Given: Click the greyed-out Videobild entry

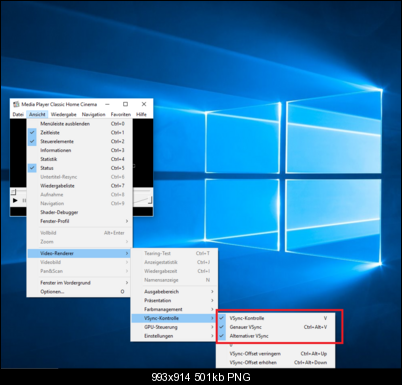Looking at the screenshot, I should (80, 262).
